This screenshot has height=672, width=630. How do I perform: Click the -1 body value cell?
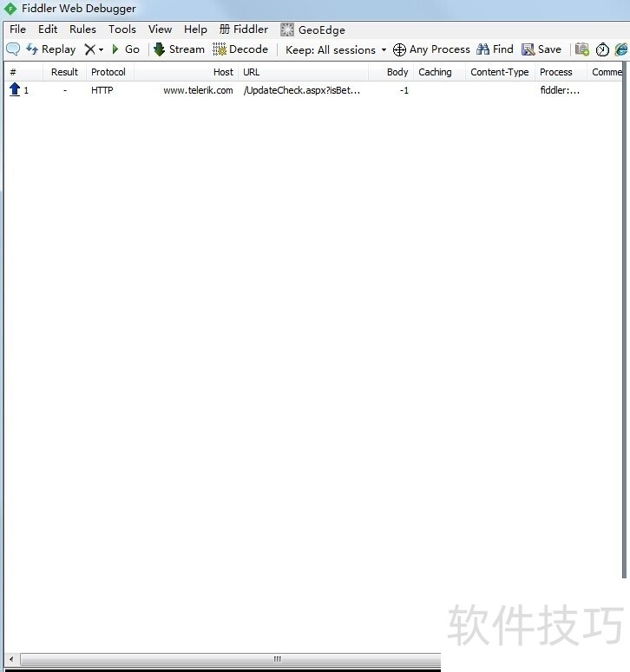pos(404,90)
